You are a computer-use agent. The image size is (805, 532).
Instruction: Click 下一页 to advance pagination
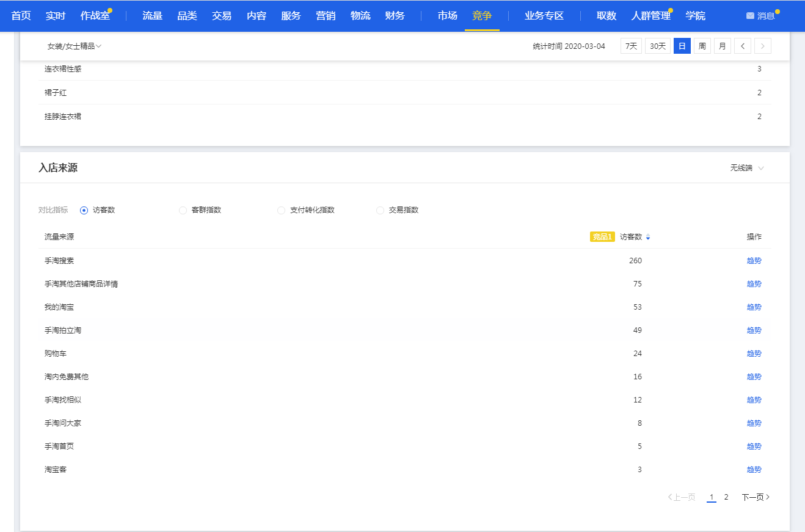click(x=756, y=497)
